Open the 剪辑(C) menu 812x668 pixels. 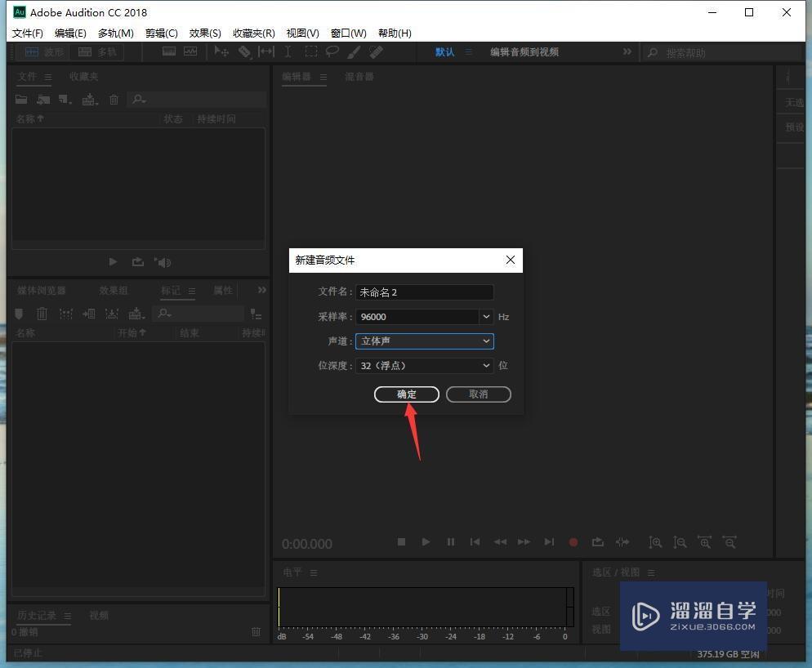point(162,33)
